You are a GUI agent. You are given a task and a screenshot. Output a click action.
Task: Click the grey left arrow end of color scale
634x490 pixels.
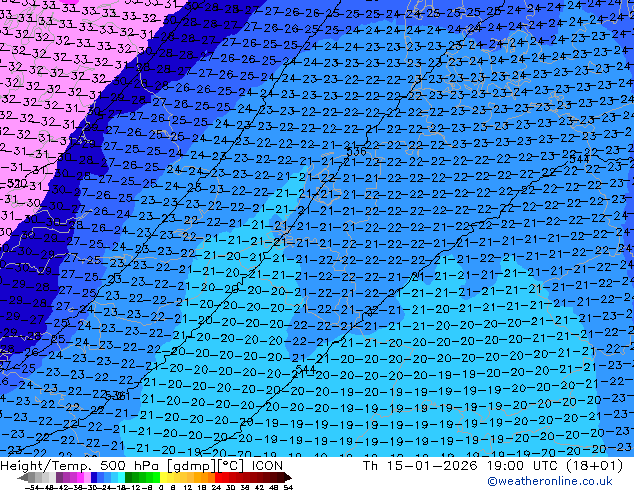pos(22,478)
